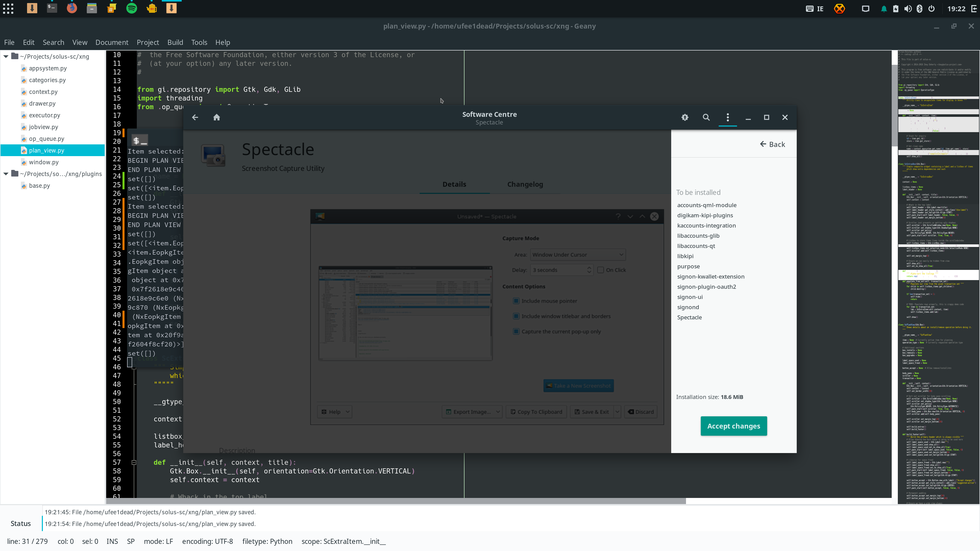Collapse the ~/Projects/solus-sc/xng folder

point(6,56)
